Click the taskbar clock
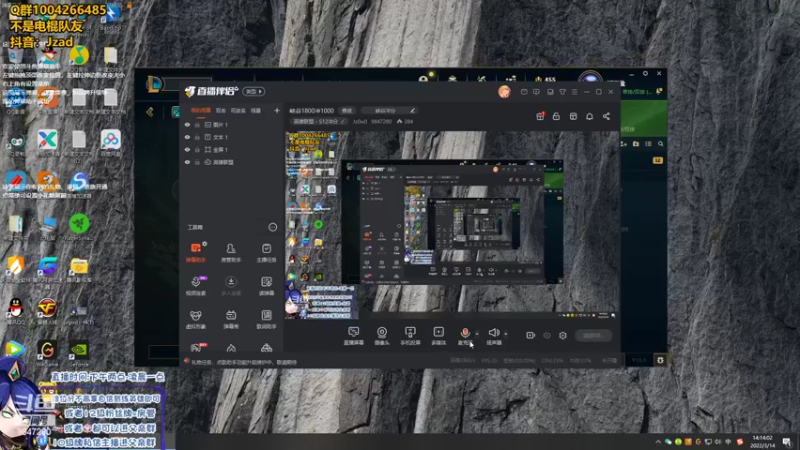Image resolution: width=800 pixels, height=450 pixels. click(x=762, y=441)
